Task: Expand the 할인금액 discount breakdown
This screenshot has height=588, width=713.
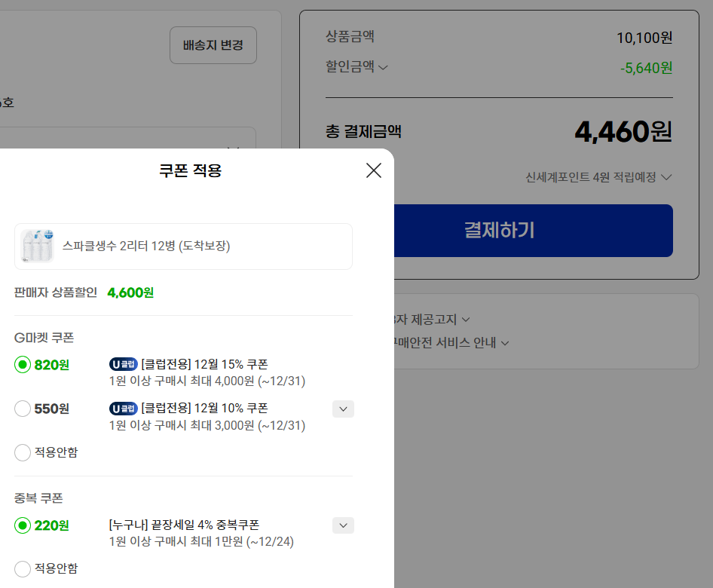Action: click(x=384, y=66)
